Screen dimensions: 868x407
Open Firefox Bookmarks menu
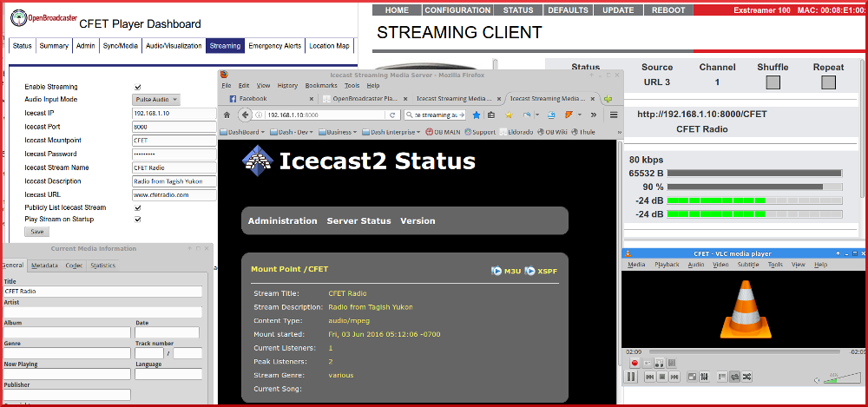[x=321, y=86]
